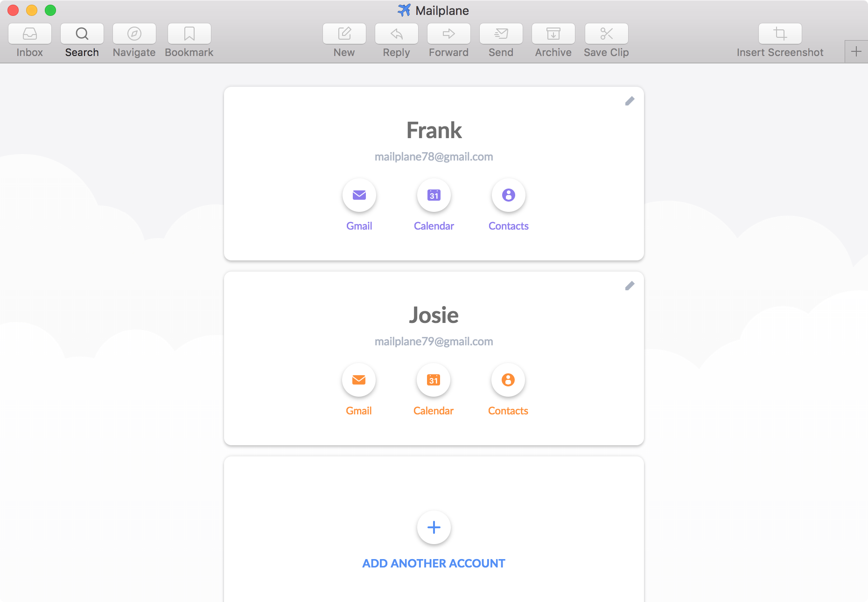Click the Insert Screenshot toolbar icon
This screenshot has width=868, height=602.
pos(780,34)
